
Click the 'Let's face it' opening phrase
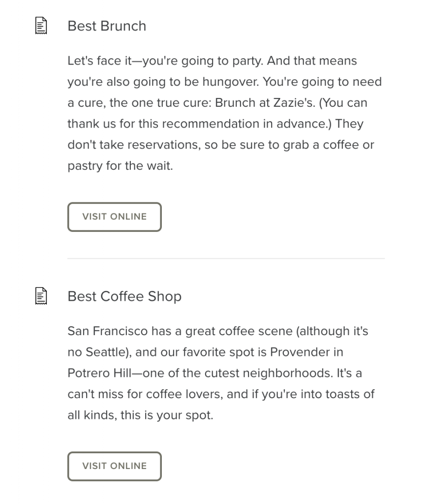[99, 61]
